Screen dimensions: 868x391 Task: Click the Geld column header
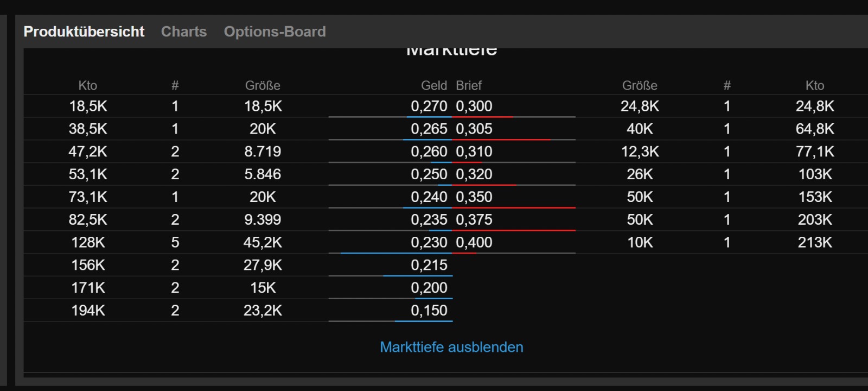pos(433,85)
